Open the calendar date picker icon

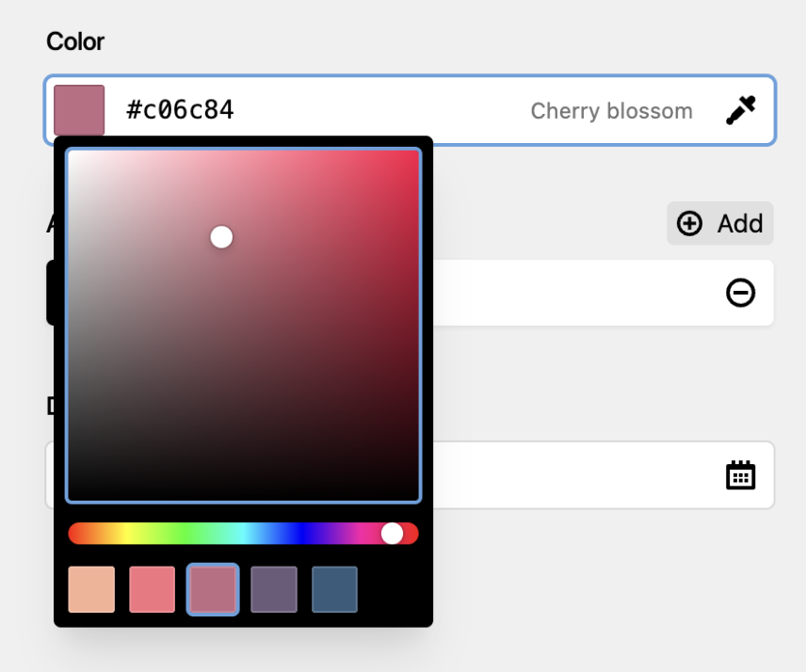click(741, 475)
